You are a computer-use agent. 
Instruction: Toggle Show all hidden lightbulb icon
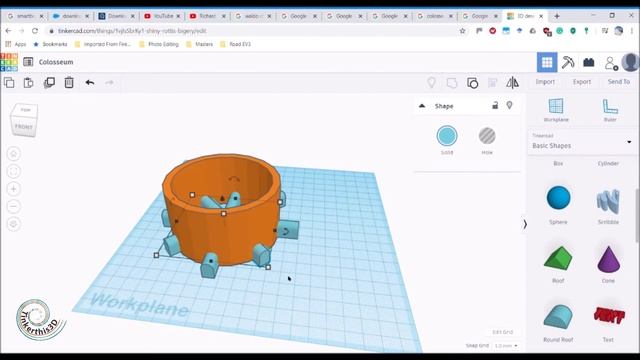pos(431,83)
